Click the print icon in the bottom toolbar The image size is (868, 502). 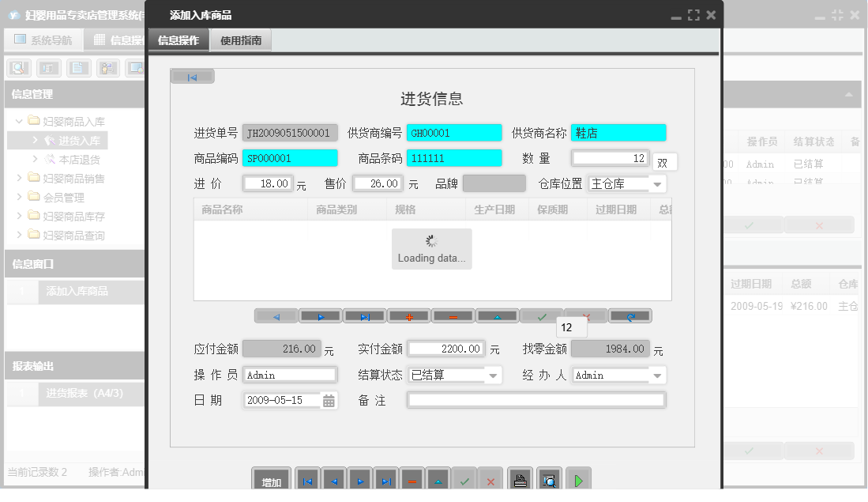520,478
